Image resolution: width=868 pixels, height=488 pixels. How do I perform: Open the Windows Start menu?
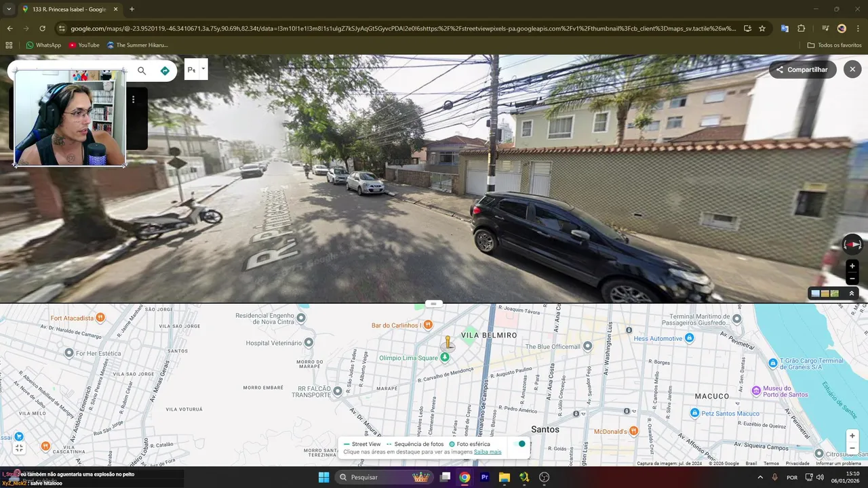(x=323, y=477)
